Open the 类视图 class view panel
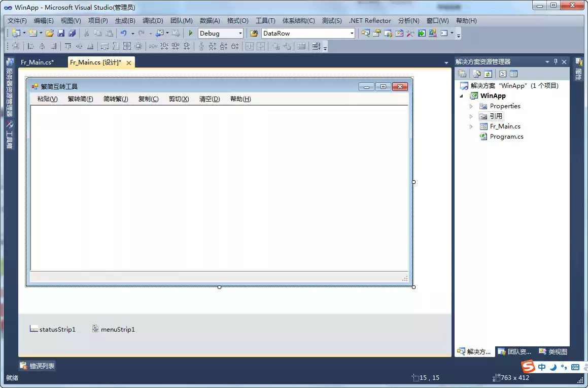This screenshot has width=588, height=388. 552,351
